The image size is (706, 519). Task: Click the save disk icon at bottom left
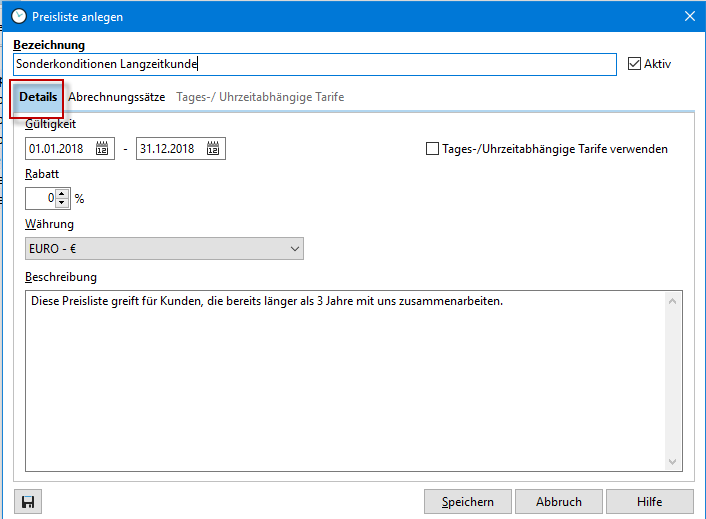point(27,502)
